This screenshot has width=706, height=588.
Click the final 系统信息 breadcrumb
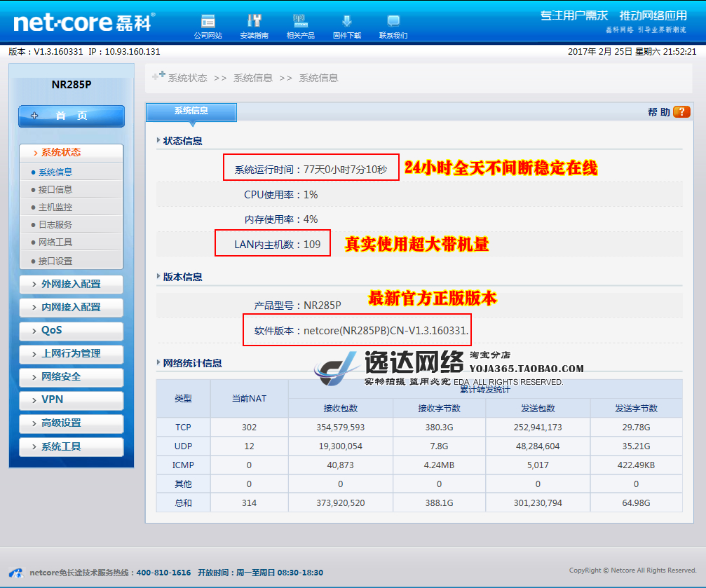pyautogui.click(x=318, y=78)
